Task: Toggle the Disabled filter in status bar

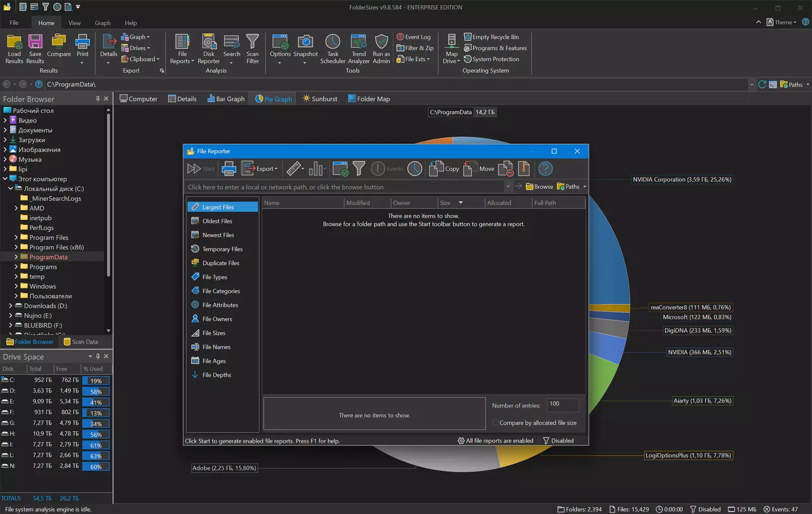Action: click(x=705, y=509)
